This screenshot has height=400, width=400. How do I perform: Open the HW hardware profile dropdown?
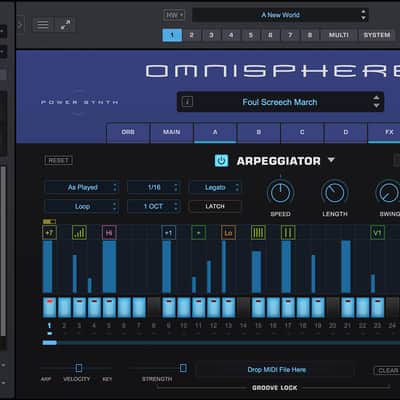(x=174, y=15)
